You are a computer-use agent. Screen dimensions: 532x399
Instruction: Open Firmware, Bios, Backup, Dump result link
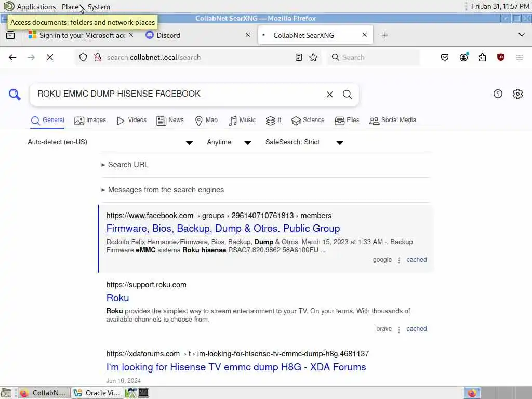223,229
